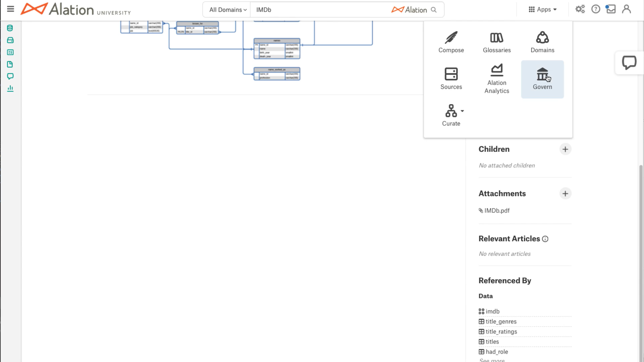Screen dimensions: 644x362
Task: Open the Glossaries panel
Action: [x=496, y=42]
